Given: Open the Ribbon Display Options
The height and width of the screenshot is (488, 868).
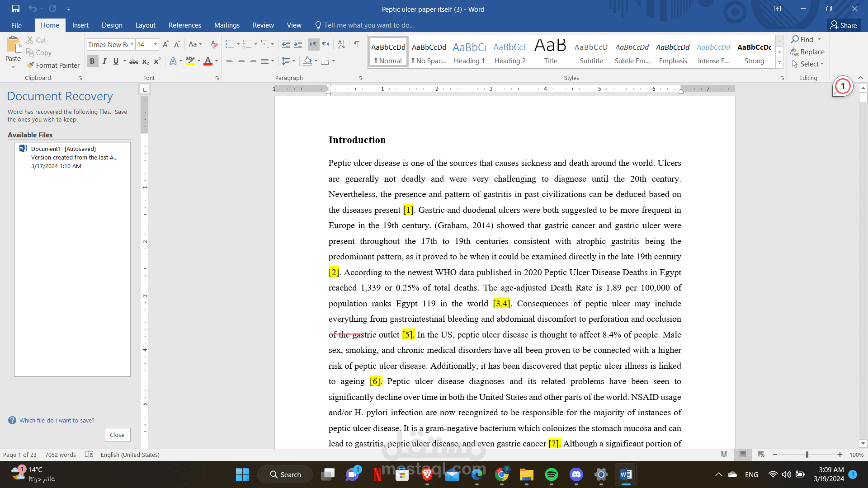Looking at the screenshot, I should (777, 9).
